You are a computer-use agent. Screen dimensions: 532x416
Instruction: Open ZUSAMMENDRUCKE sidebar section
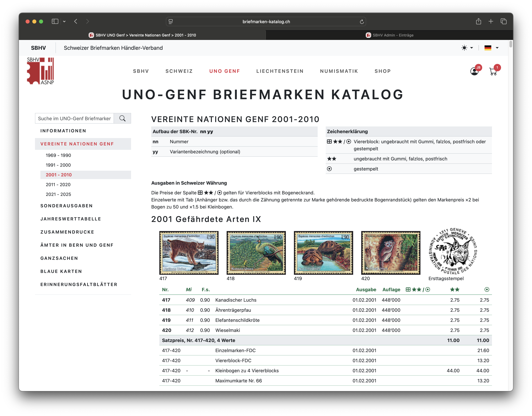pyautogui.click(x=67, y=232)
